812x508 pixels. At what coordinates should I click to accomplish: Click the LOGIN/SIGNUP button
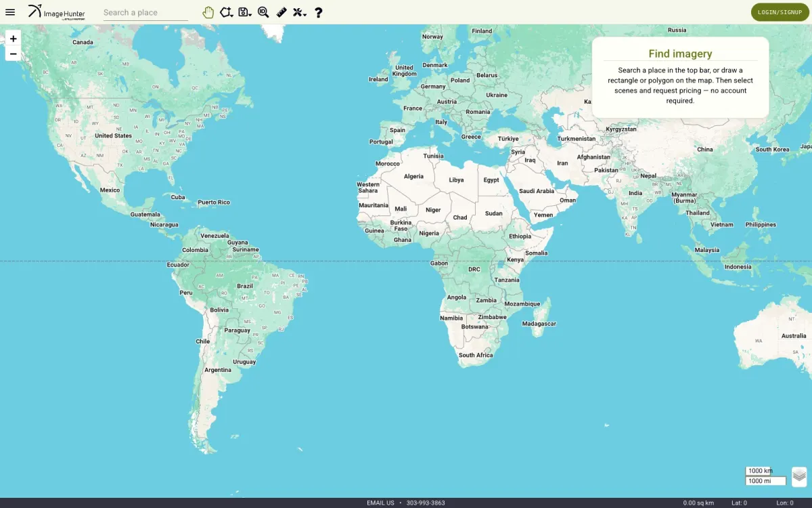click(x=780, y=12)
